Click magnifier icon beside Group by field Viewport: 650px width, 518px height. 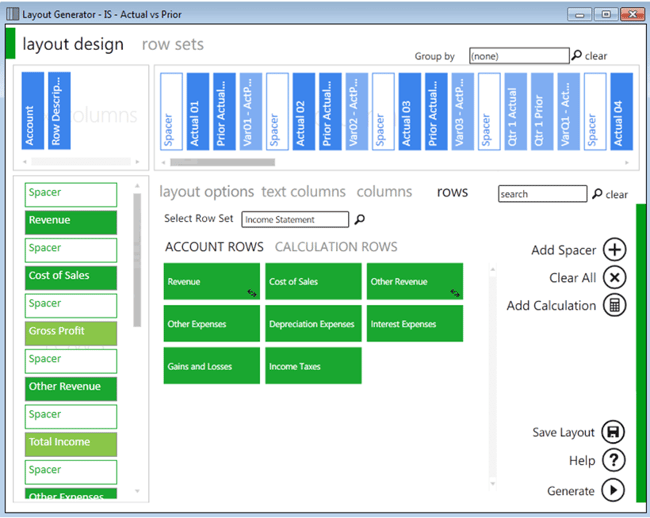577,56
